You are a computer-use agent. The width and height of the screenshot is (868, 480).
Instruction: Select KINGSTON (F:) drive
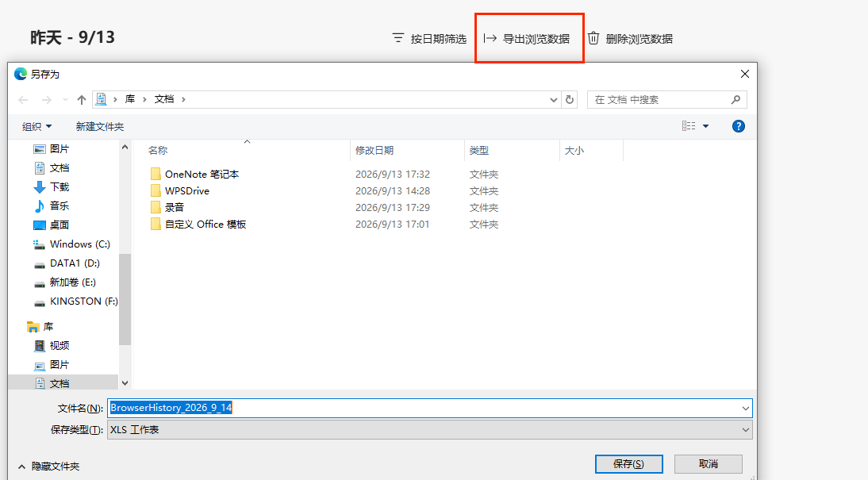tap(76, 301)
